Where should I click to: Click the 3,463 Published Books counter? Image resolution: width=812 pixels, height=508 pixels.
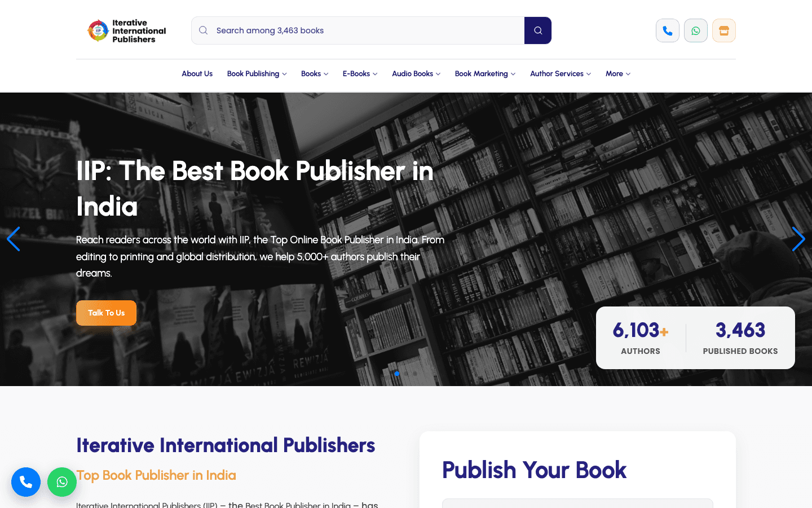pyautogui.click(x=740, y=338)
